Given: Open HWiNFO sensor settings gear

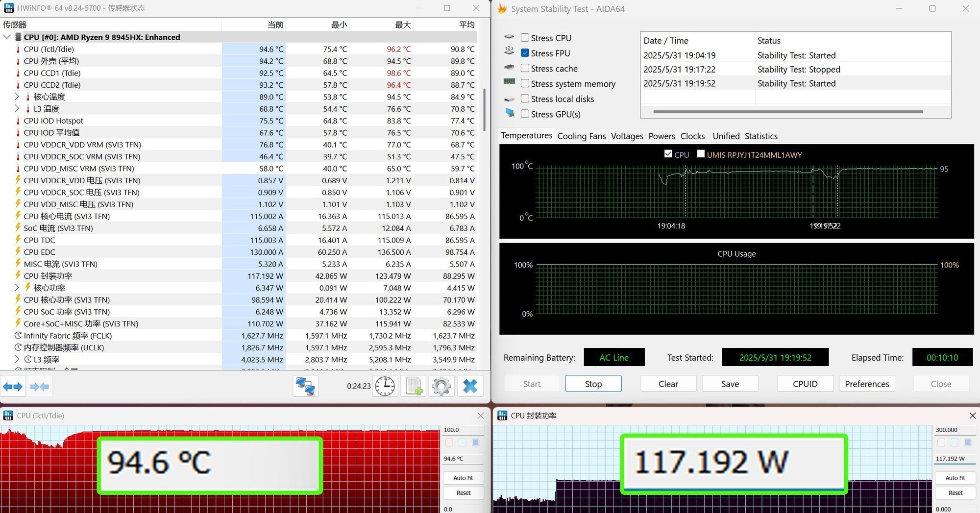Looking at the screenshot, I should click(x=441, y=386).
